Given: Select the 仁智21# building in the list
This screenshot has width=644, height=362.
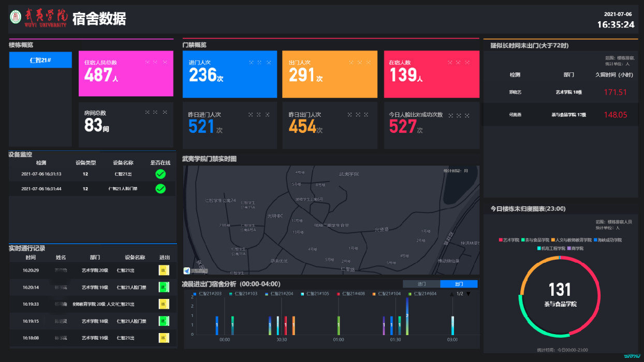Looking at the screenshot, I should (x=40, y=60).
